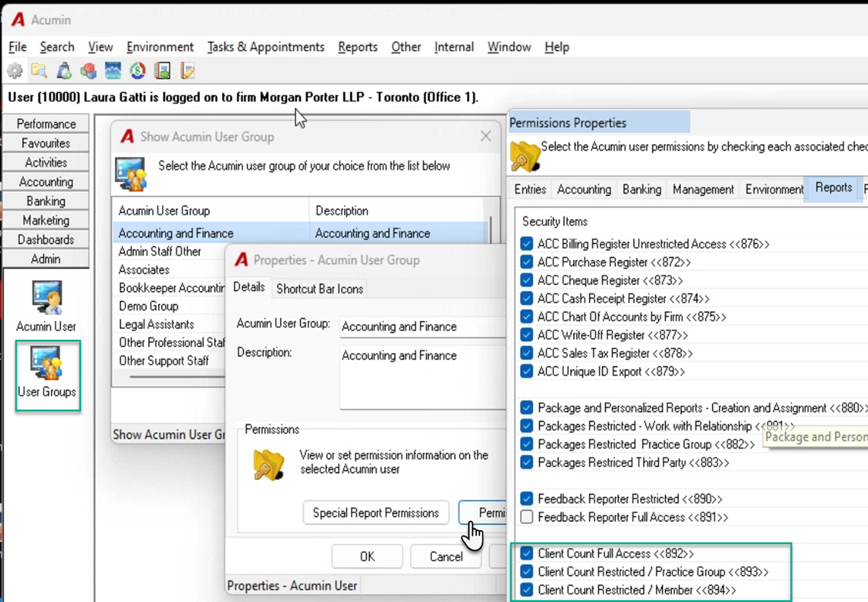868x602 pixels.
Task: Uncheck ACC Purchase Register permission
Action: (526, 262)
